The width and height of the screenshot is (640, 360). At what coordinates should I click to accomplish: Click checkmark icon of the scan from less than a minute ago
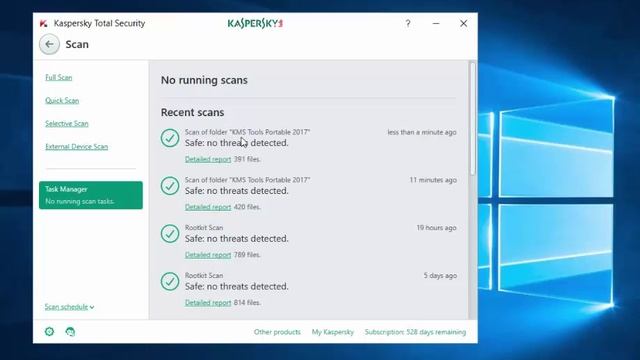click(x=170, y=138)
